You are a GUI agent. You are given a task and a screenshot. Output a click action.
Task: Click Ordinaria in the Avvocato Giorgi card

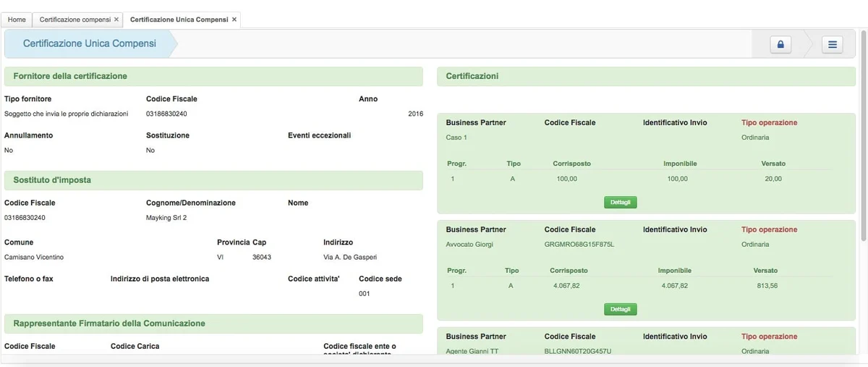click(x=755, y=245)
